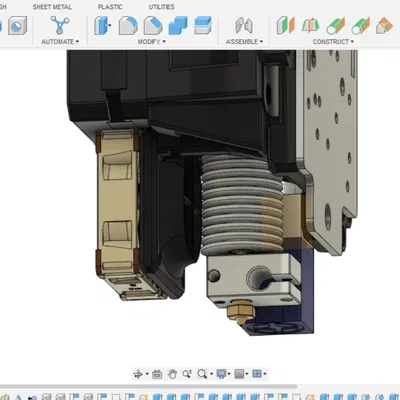
Task: Expand the Viewports dropdown arrow
Action: click(265, 374)
